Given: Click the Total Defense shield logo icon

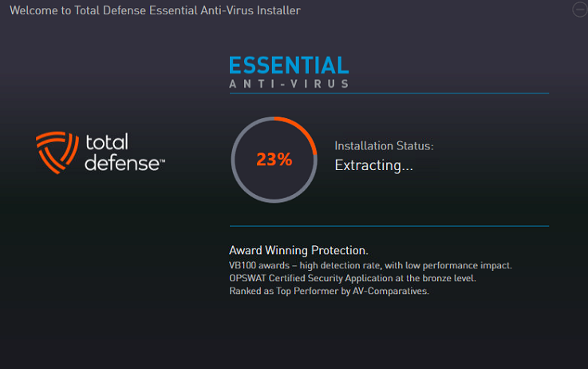Looking at the screenshot, I should (57, 153).
